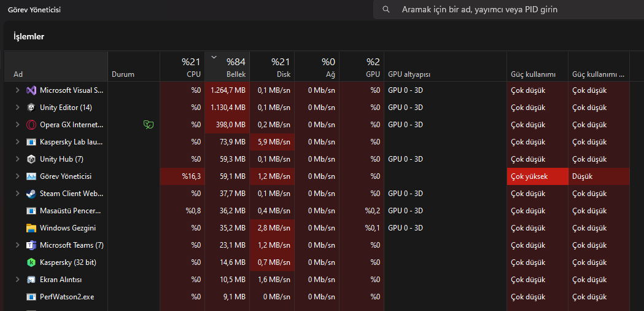Click the 398,0 MB memory cell
Screen dimensions: 644x311
[x=227, y=125]
